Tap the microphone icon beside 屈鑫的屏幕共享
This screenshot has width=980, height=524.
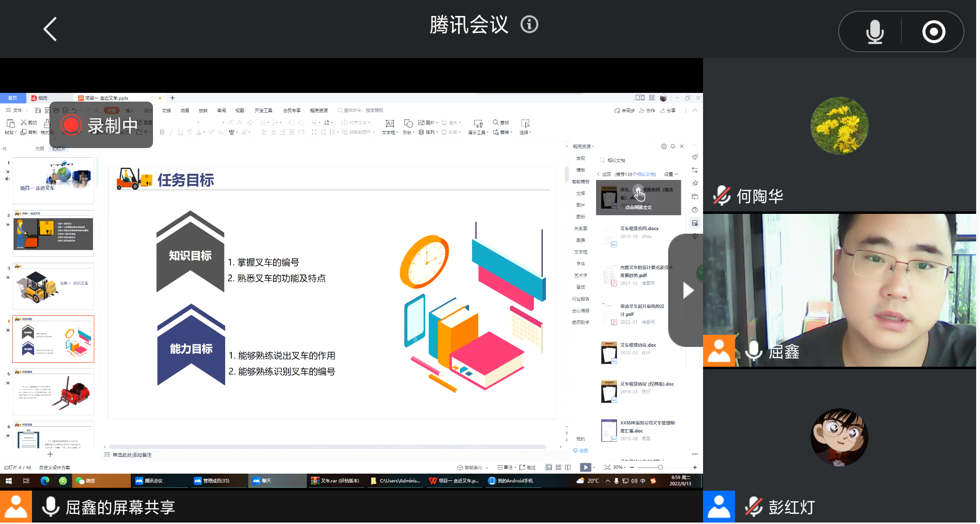click(50, 507)
